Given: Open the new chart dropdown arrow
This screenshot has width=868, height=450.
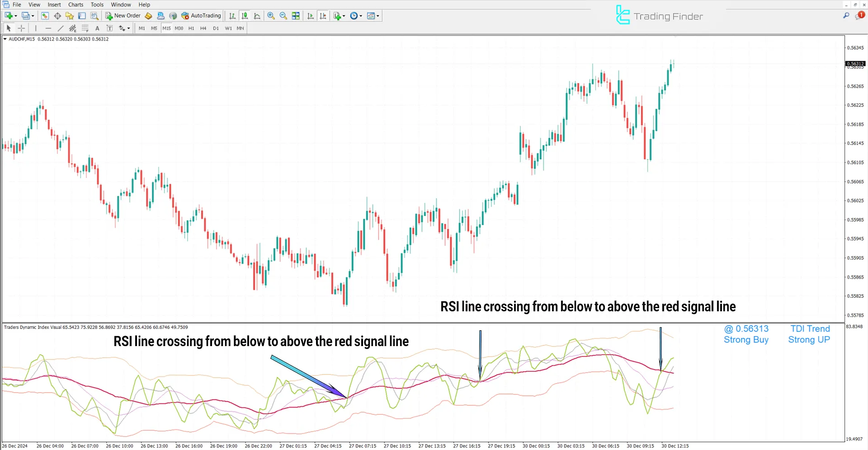Looking at the screenshot, I should tap(15, 15).
